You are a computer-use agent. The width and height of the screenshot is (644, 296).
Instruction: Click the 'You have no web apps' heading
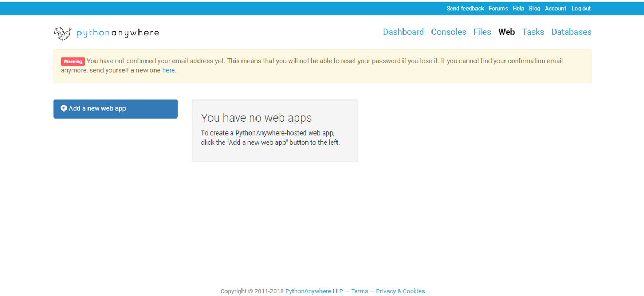(257, 118)
